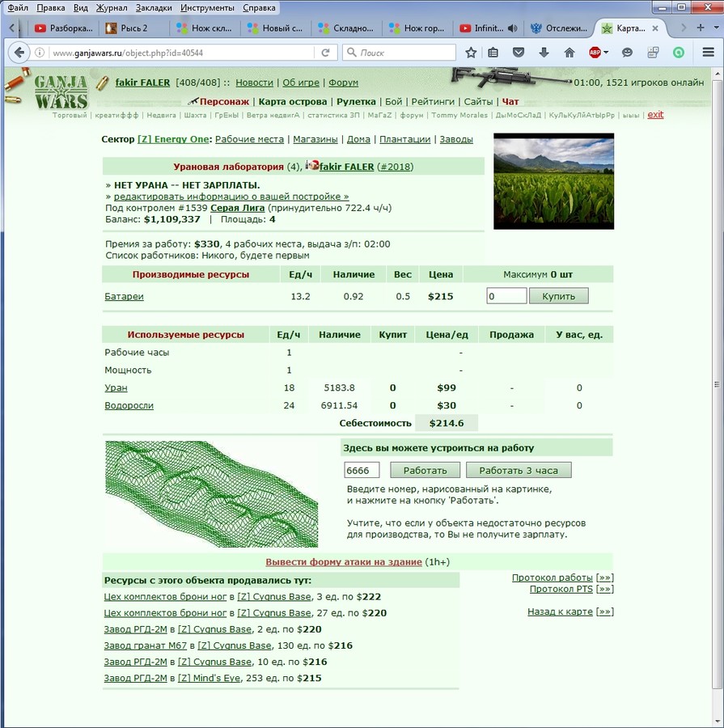Open the Водоросли resource link

click(x=129, y=405)
